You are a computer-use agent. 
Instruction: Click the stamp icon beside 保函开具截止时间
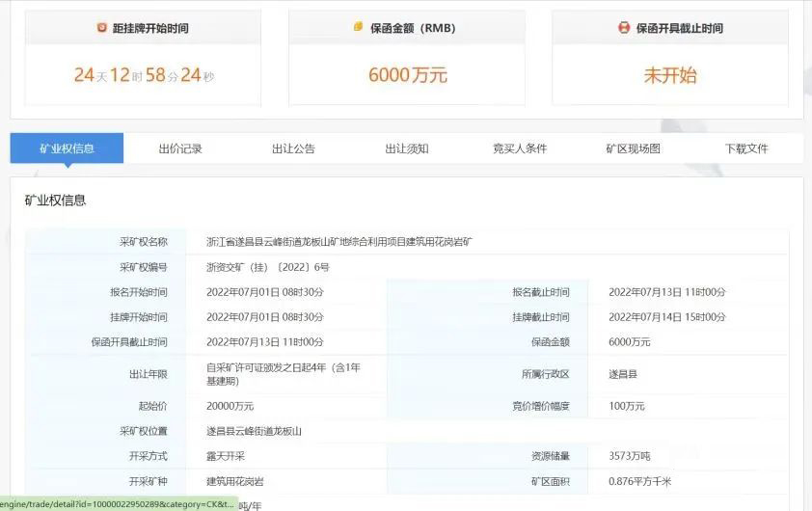click(x=624, y=28)
